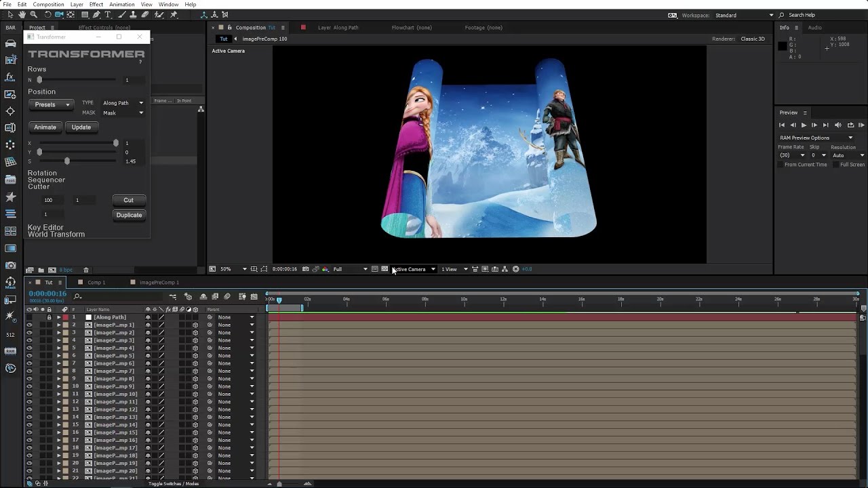Open the timeline Graph Editor icon
The width and height of the screenshot is (868, 488).
click(254, 296)
